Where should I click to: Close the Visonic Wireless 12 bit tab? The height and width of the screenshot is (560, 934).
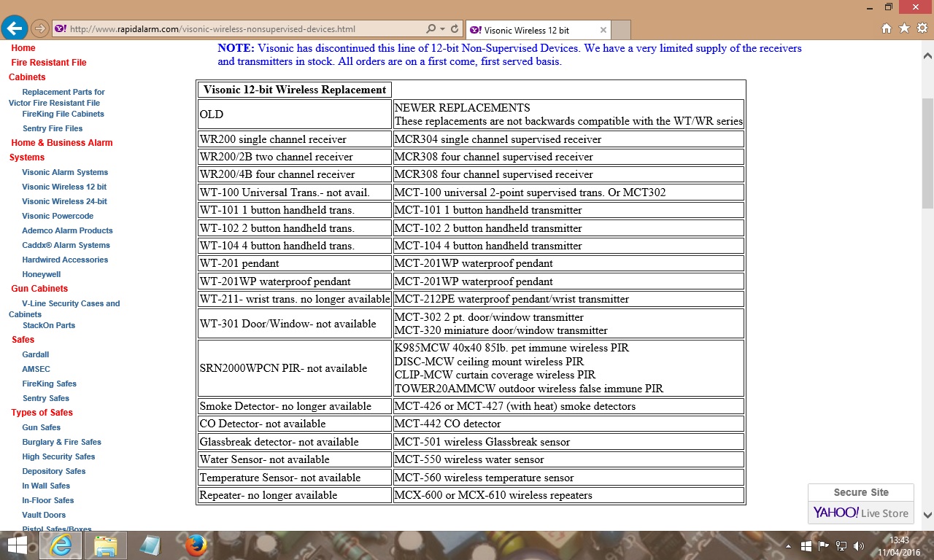[x=603, y=30]
